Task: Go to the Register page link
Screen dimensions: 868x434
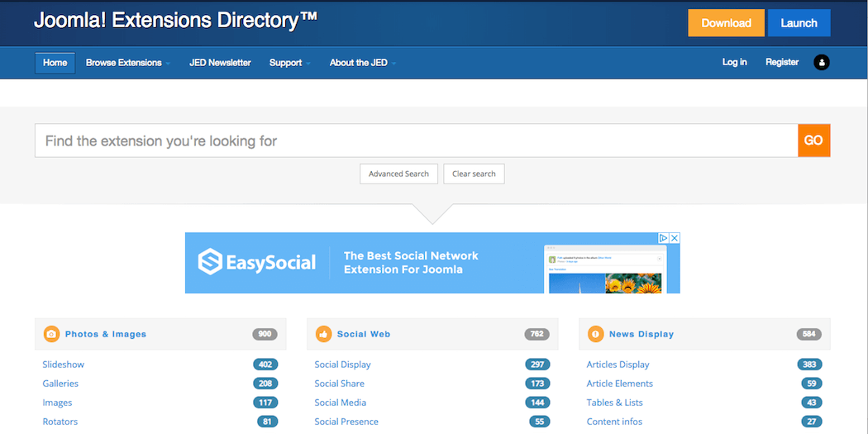Action: 781,62
